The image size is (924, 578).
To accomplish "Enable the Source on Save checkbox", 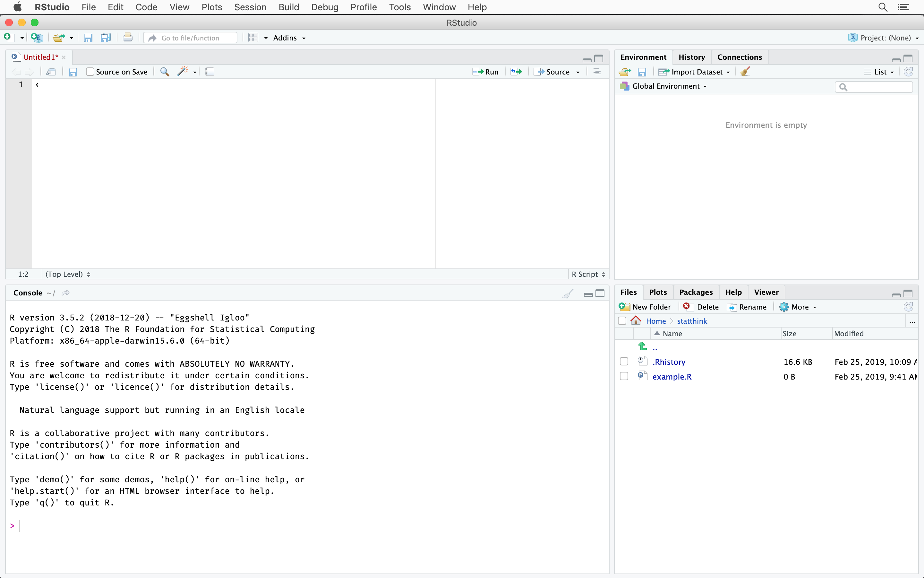I will (x=90, y=72).
